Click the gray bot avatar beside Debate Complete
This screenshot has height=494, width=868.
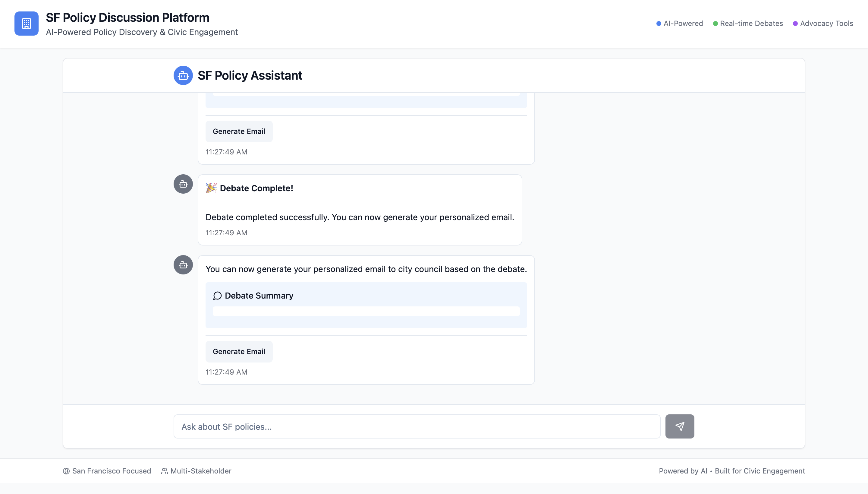click(x=183, y=184)
